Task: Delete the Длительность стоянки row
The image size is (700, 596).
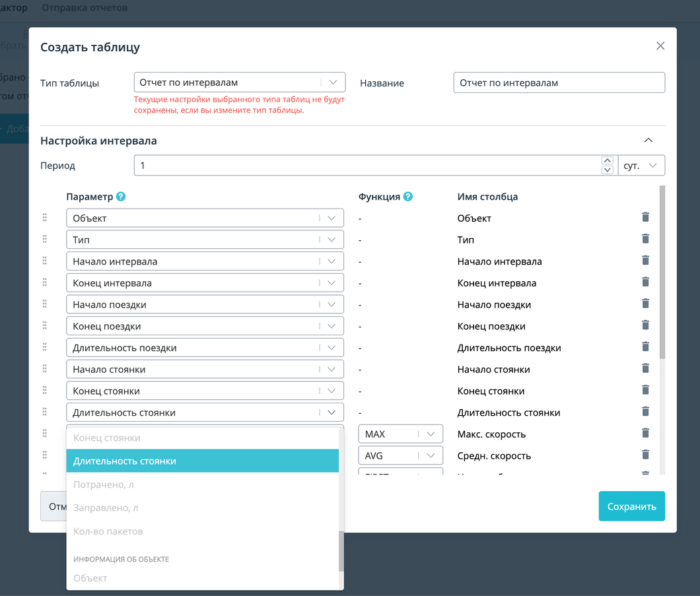Action: point(645,411)
